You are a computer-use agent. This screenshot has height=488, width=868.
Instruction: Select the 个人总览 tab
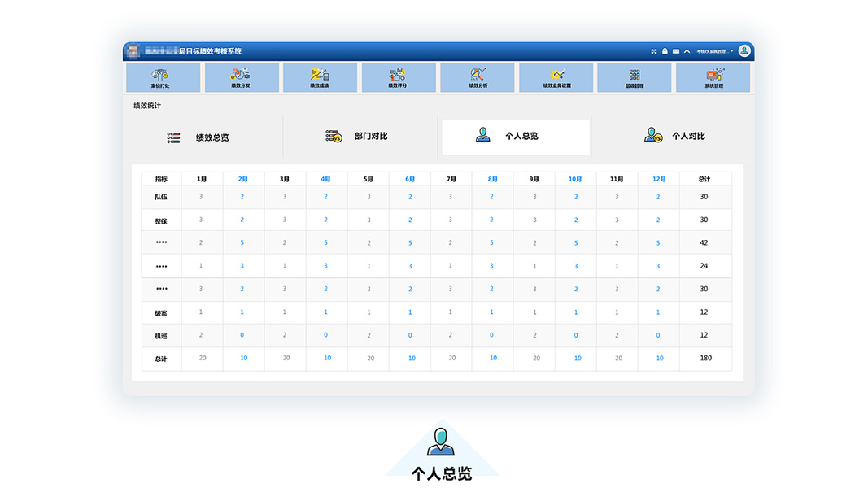(x=516, y=136)
